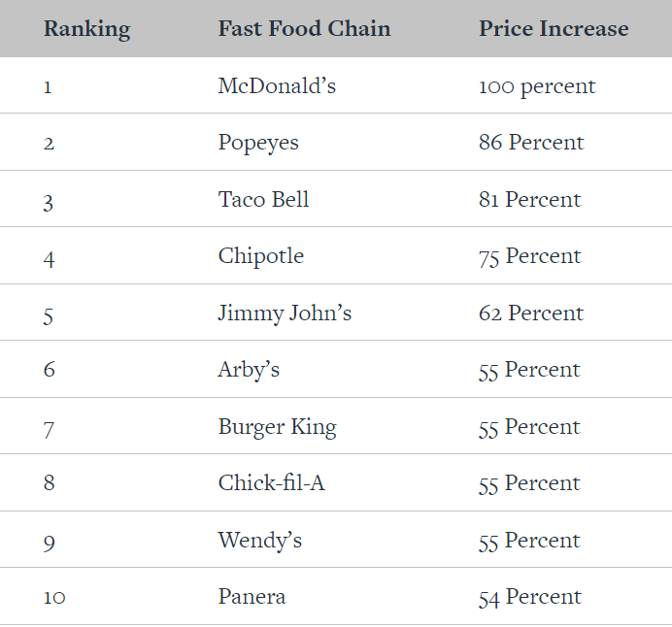Select the Jimmy John's cell

tap(285, 313)
